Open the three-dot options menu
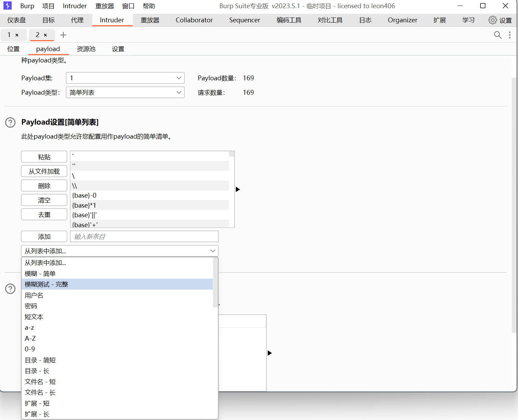Viewport: 518px width, 420px height. tap(509, 35)
